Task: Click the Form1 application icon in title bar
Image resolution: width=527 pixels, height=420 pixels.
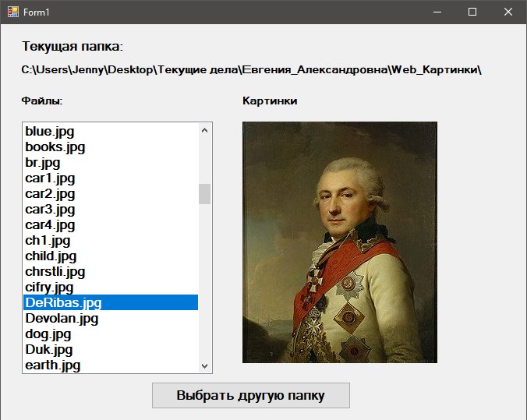Action: point(13,12)
